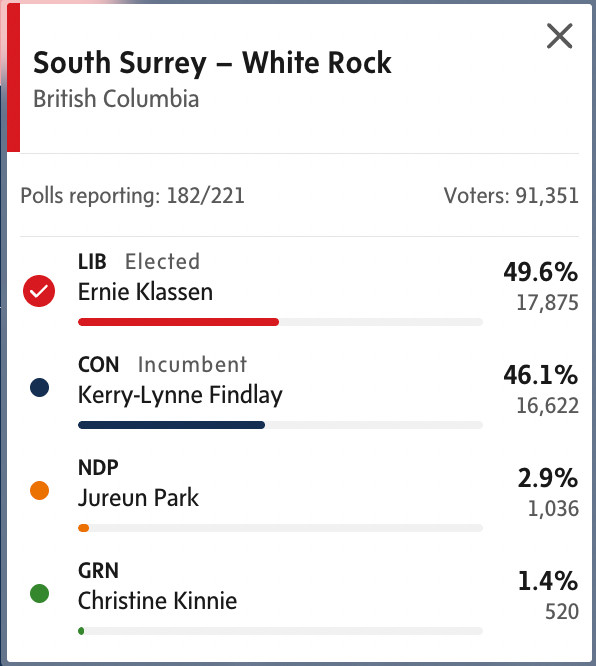Click the 49.6% Liberal percentage
Screen dimensions: 596x666
(x=540, y=272)
